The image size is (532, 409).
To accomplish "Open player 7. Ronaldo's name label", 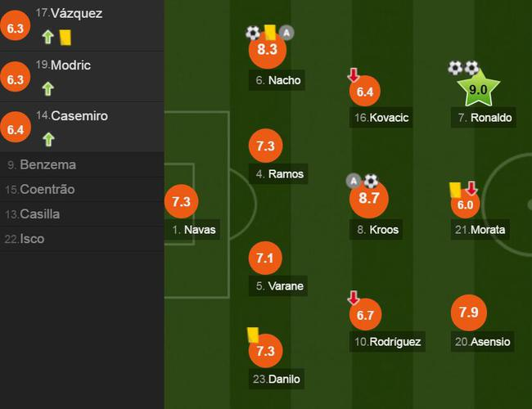I will point(485,118).
